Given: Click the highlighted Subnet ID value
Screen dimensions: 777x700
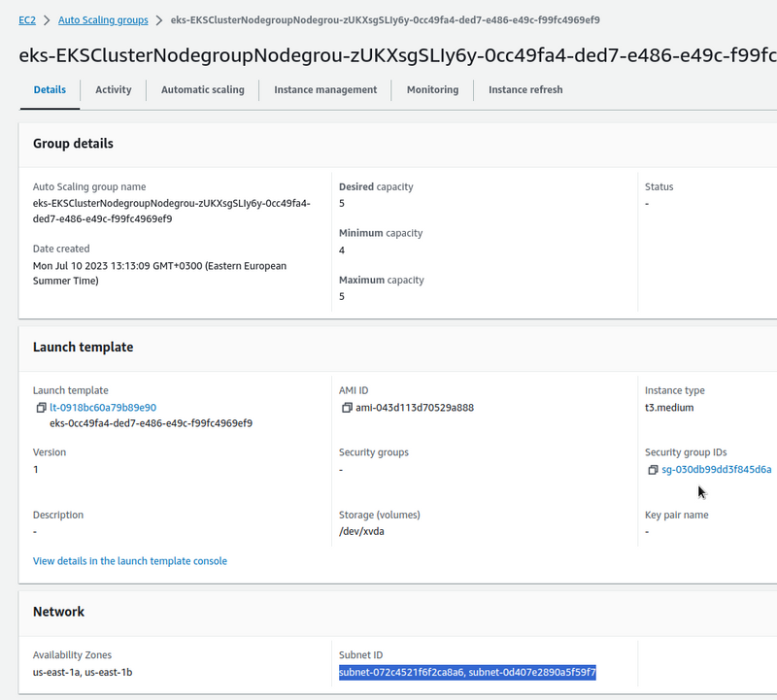Looking at the screenshot, I should 467,672.
